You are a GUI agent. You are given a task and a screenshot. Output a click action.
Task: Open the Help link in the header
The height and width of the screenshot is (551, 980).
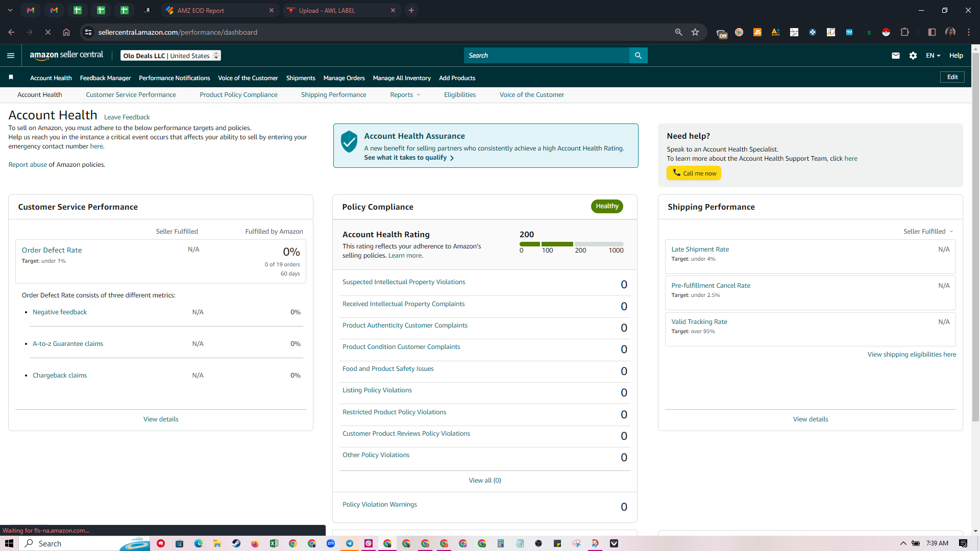[x=956, y=56]
